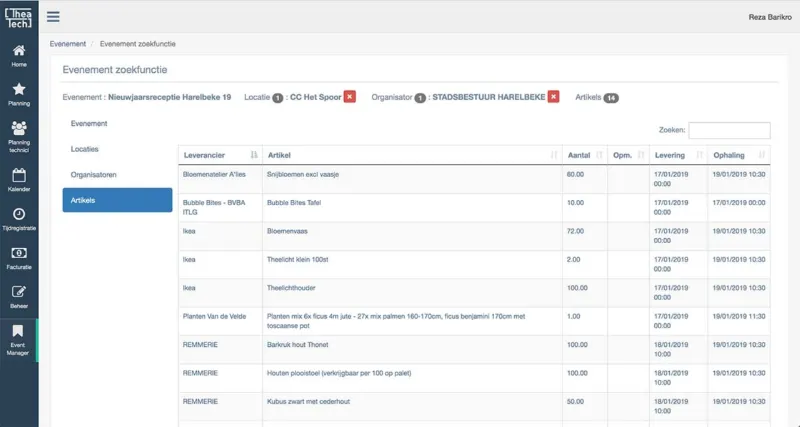Click quantity 60.00 for Snijbloemen
The height and width of the screenshot is (427, 800).
click(x=575, y=174)
